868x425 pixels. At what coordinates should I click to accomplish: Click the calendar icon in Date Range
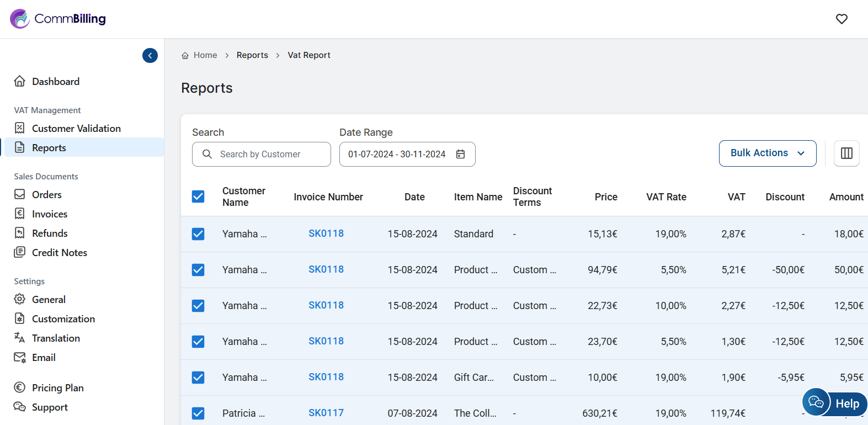point(461,154)
